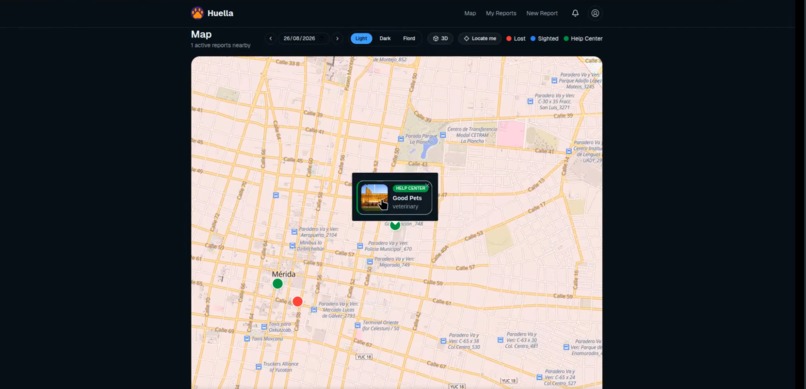Open New Report in navigation

point(542,13)
